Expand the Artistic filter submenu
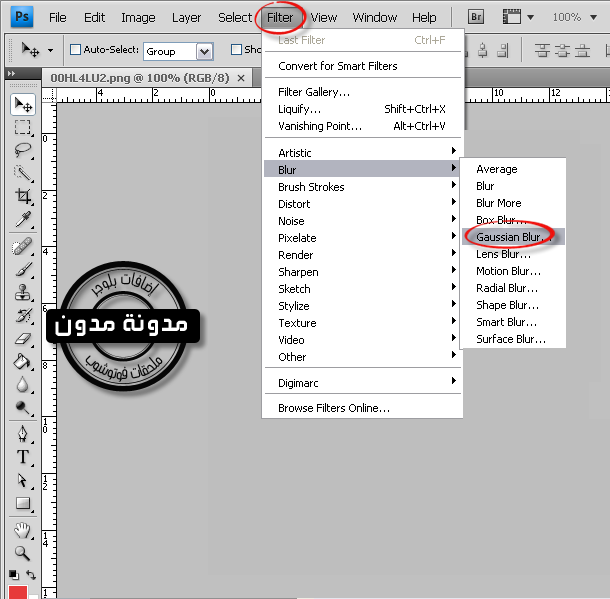This screenshot has width=610, height=599. point(363,152)
